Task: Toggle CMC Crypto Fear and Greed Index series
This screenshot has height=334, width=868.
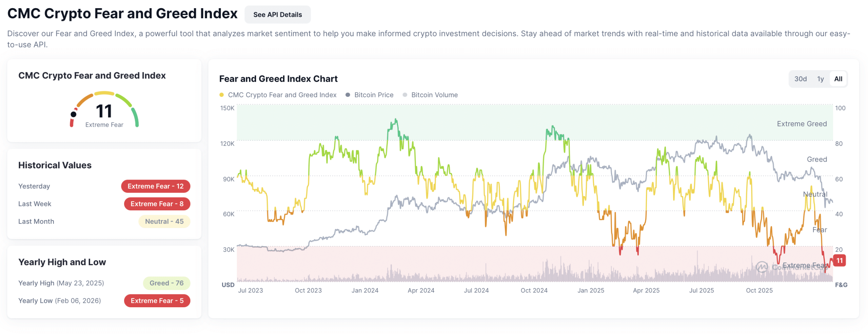Action: (282, 95)
